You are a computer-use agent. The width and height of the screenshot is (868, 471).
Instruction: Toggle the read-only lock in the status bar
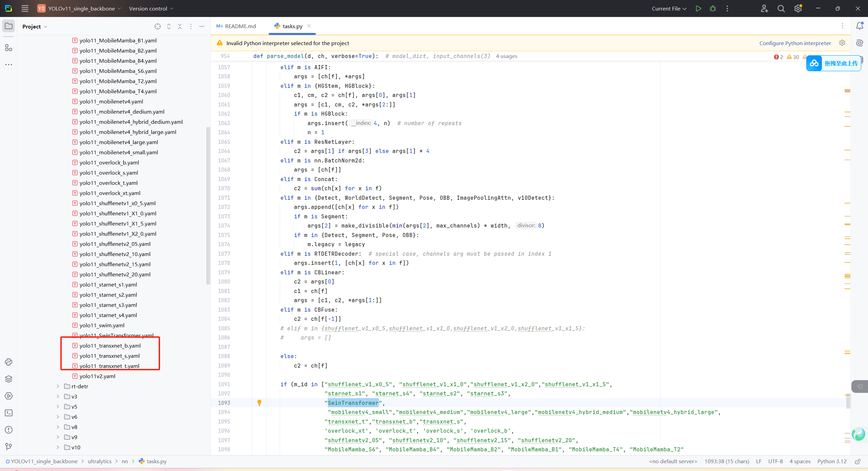click(x=857, y=461)
